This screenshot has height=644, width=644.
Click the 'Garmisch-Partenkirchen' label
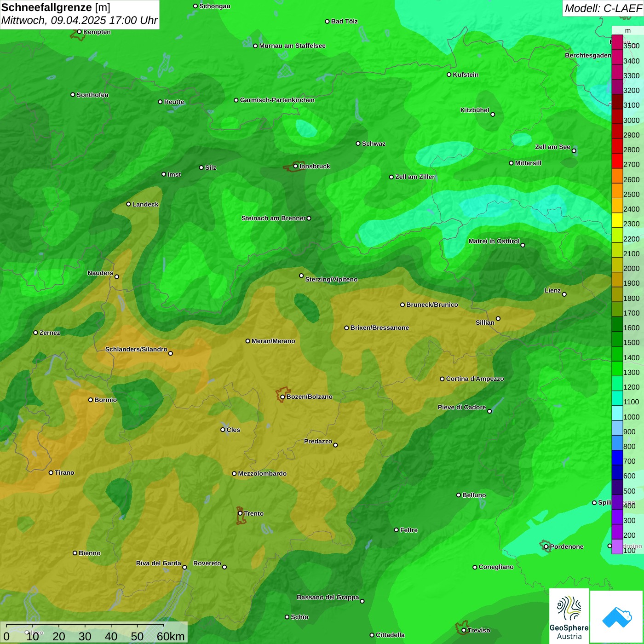[277, 100]
